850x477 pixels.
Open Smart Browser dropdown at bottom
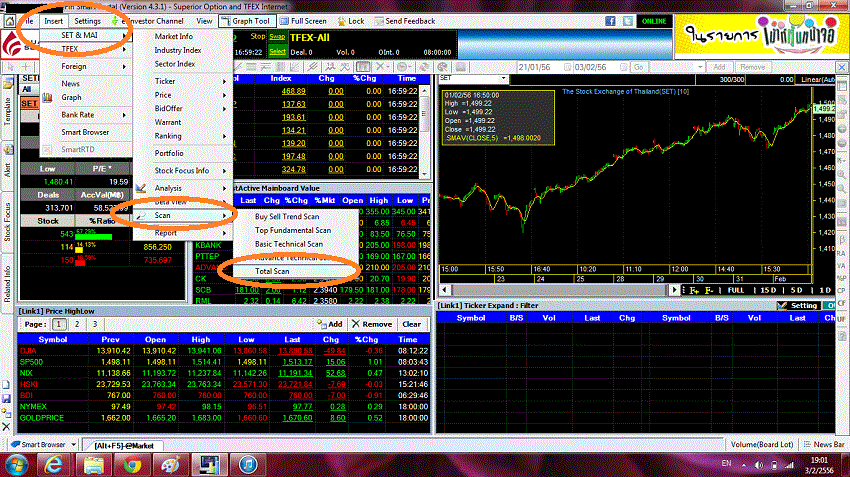(73, 444)
